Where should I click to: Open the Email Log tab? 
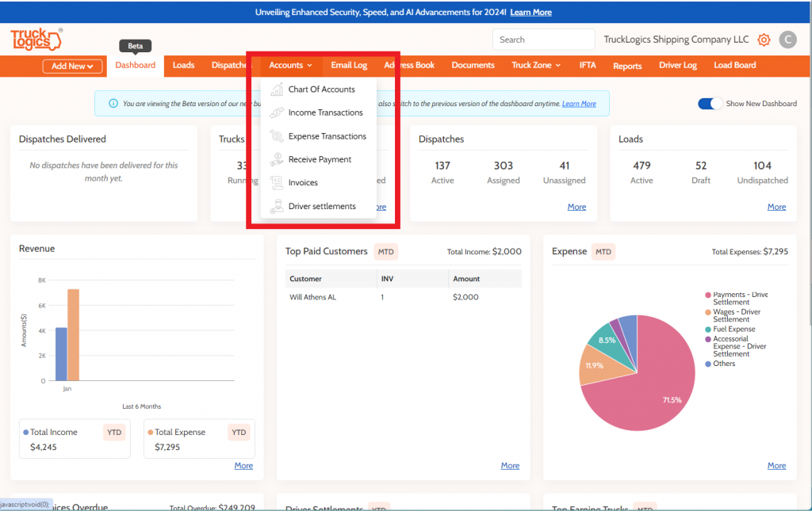[349, 65]
